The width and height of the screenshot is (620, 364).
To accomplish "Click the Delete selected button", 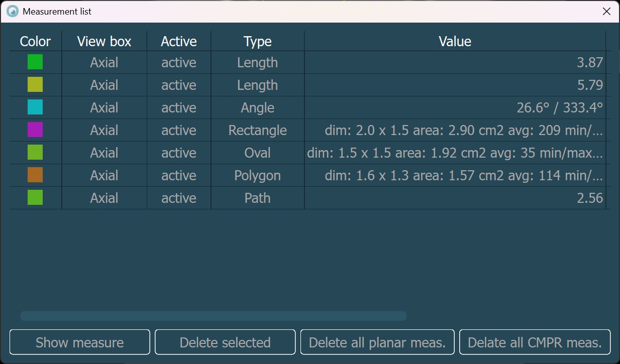I will click(225, 342).
